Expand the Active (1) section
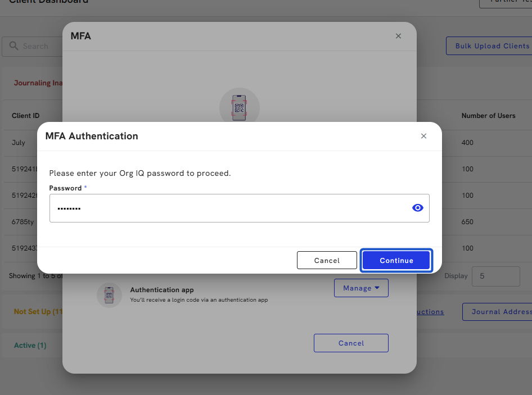The height and width of the screenshot is (395, 532). point(30,345)
